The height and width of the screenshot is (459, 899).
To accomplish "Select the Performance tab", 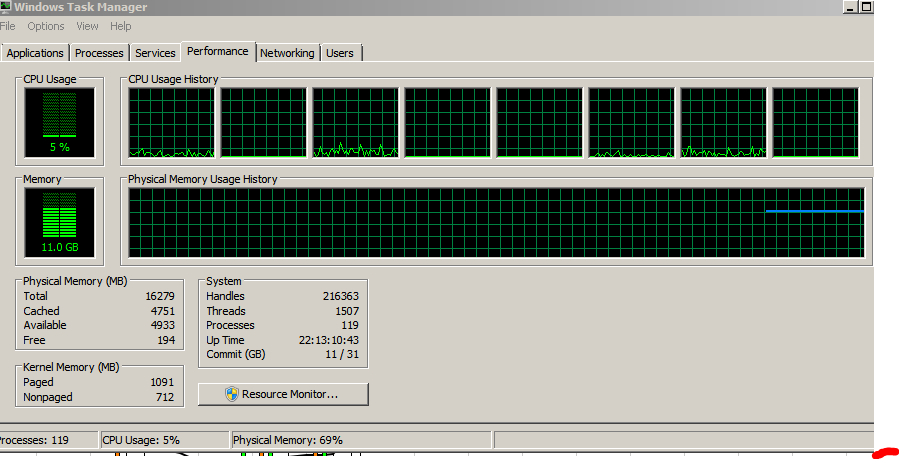I will (218, 51).
